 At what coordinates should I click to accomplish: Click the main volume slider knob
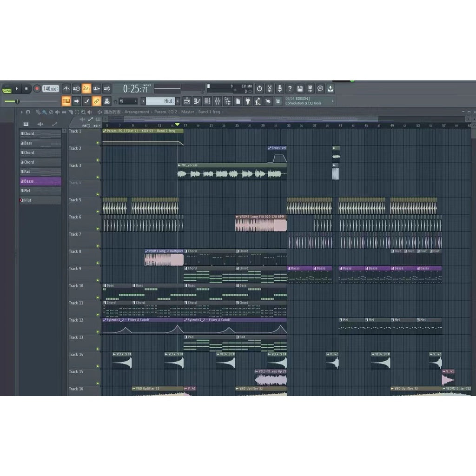pos(17,101)
